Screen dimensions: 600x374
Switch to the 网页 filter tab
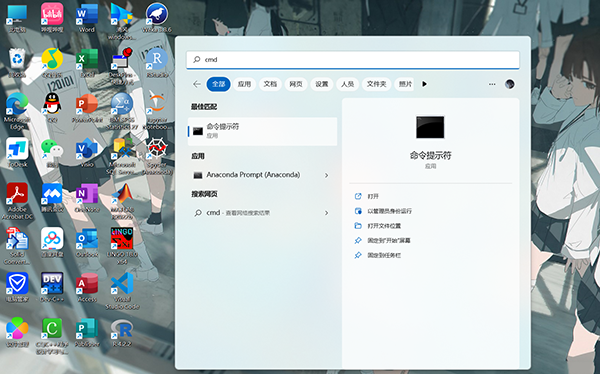pyautogui.click(x=296, y=84)
